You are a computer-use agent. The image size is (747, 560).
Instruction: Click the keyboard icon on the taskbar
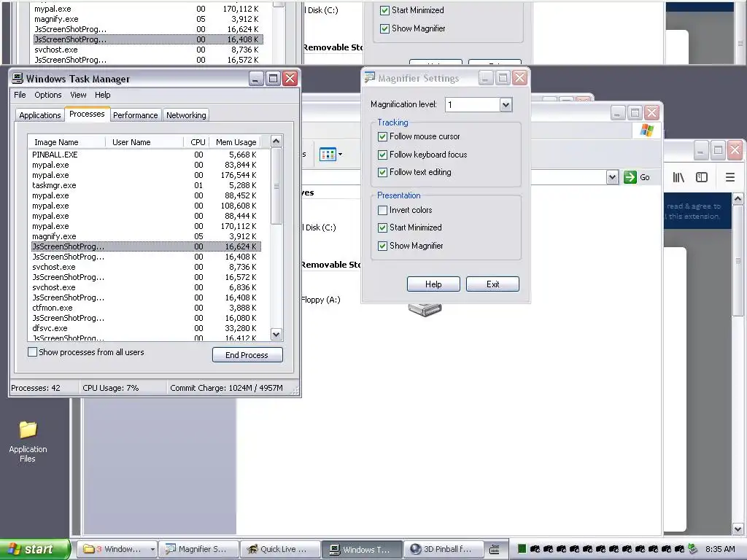495,550
